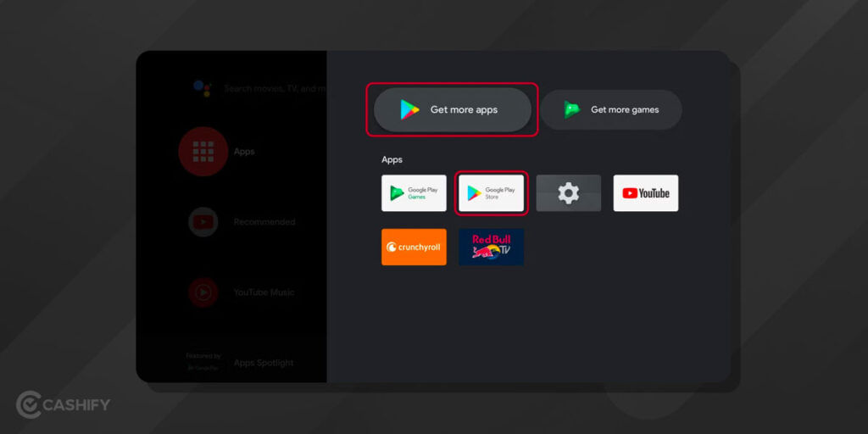Screen dimensions: 868x434
Task: Select the Recommended YouTube icon in sidebar
Action: [203, 222]
